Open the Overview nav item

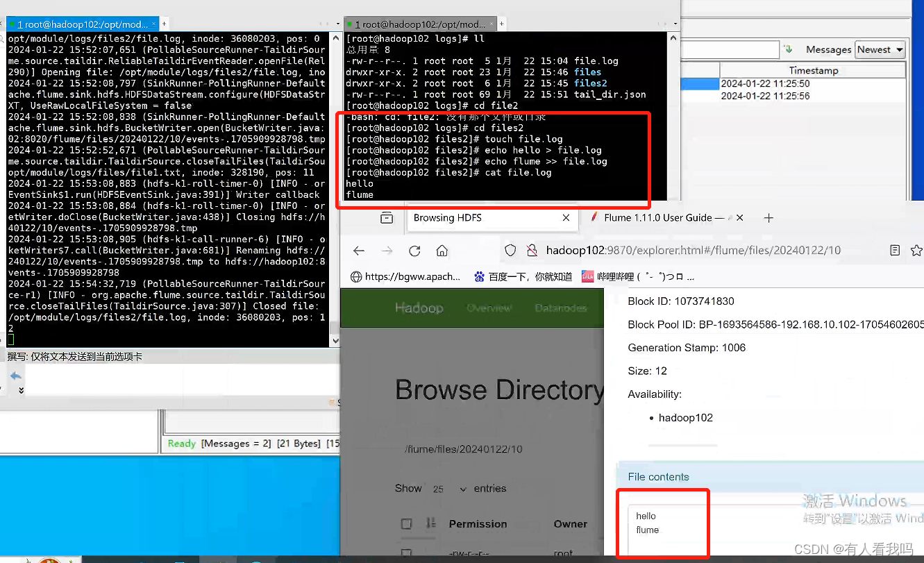pyautogui.click(x=489, y=308)
